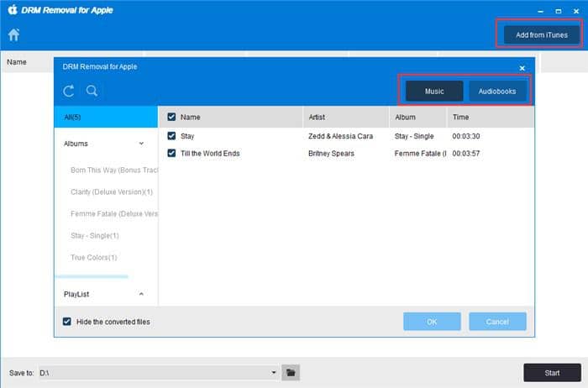The image size is (588, 388).
Task: Go to the Home screen icon
Action: pos(14,34)
